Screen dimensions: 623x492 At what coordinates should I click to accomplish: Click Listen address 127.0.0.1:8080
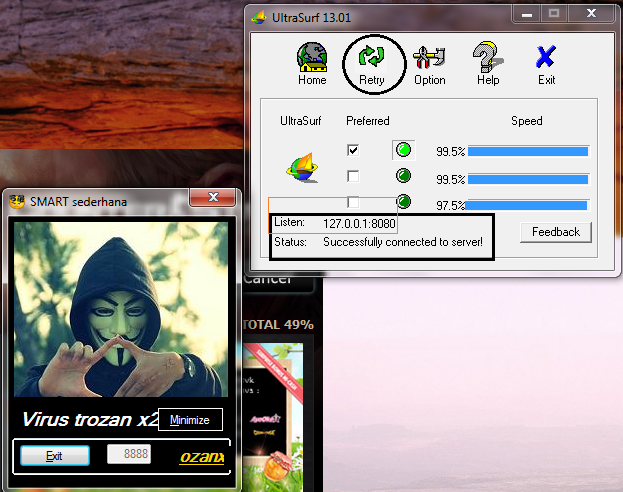tap(359, 224)
